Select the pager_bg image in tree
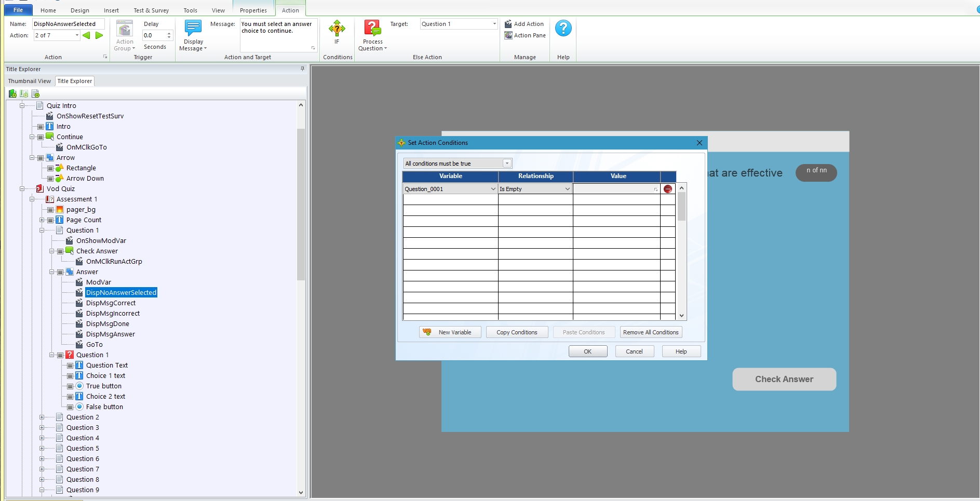This screenshot has height=501, width=980. point(80,209)
